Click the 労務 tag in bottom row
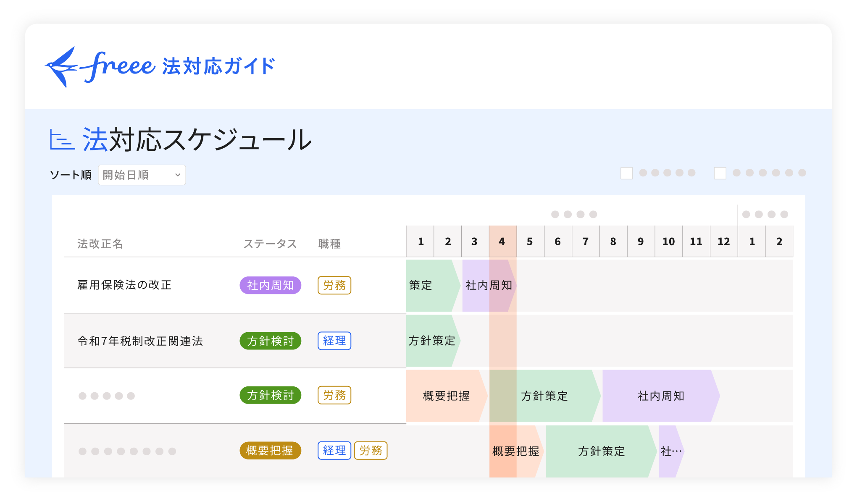Viewport: 857px width, 504px height. coord(370,451)
